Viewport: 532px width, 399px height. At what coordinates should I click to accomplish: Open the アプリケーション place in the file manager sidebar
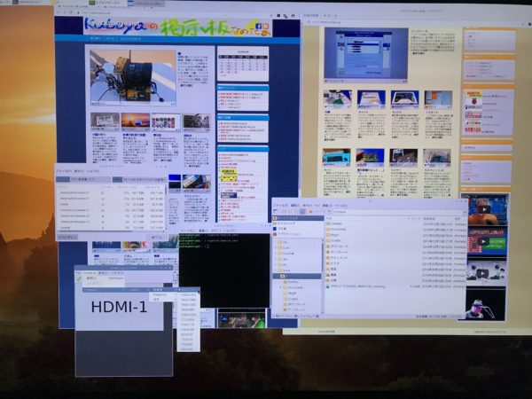point(286,234)
